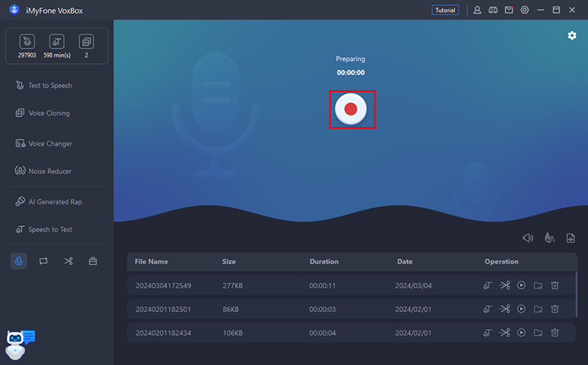Image resolution: width=588 pixels, height=365 pixels.
Task: Convert 20240304172549 to text
Action: click(x=487, y=286)
